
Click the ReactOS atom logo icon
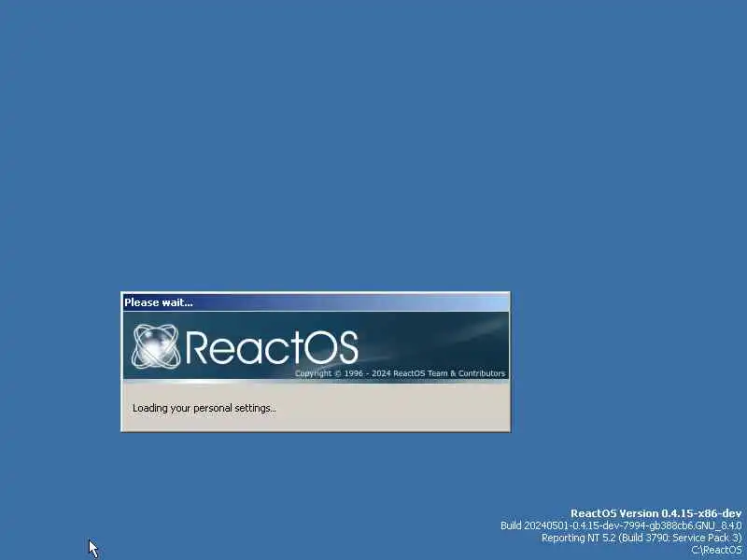[155, 346]
